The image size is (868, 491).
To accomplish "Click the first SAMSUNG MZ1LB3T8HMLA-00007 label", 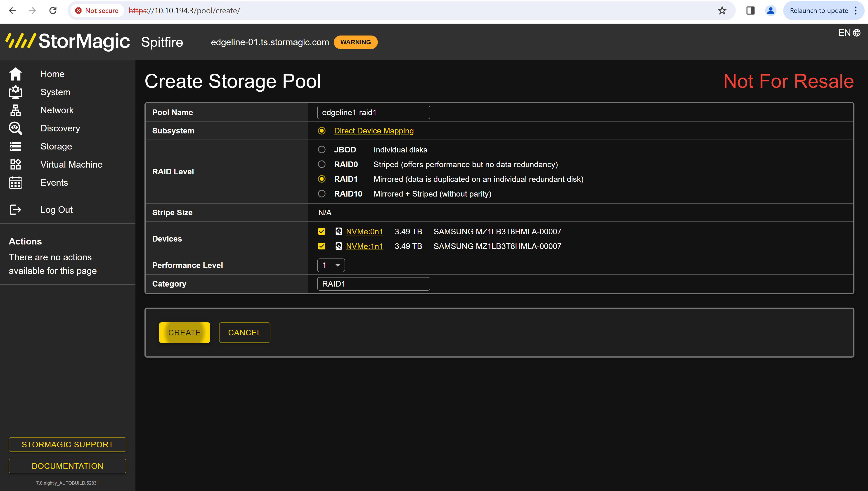I will point(497,232).
